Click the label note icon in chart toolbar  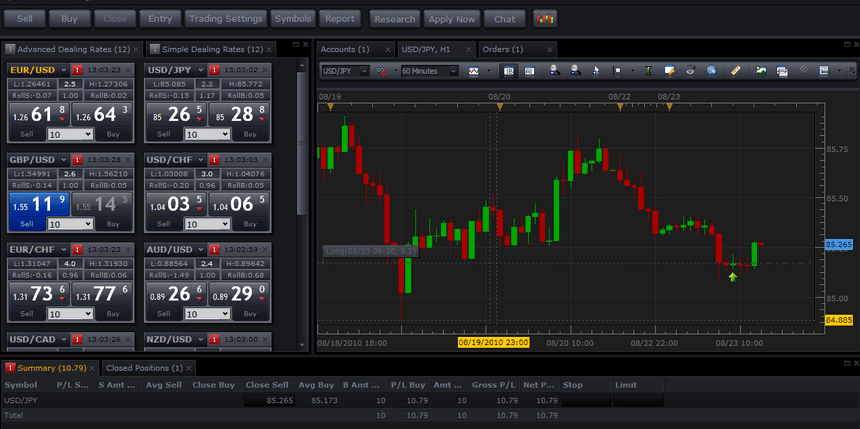click(669, 71)
